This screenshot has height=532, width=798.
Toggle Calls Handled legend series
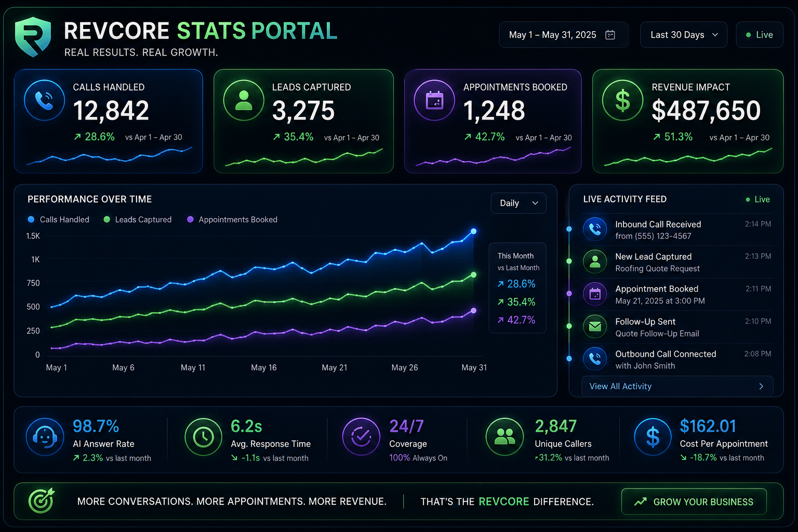pyautogui.click(x=58, y=220)
